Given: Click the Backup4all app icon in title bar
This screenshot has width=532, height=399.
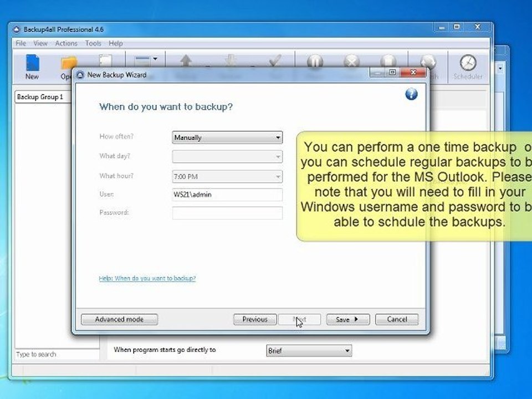Looking at the screenshot, I should [16, 29].
